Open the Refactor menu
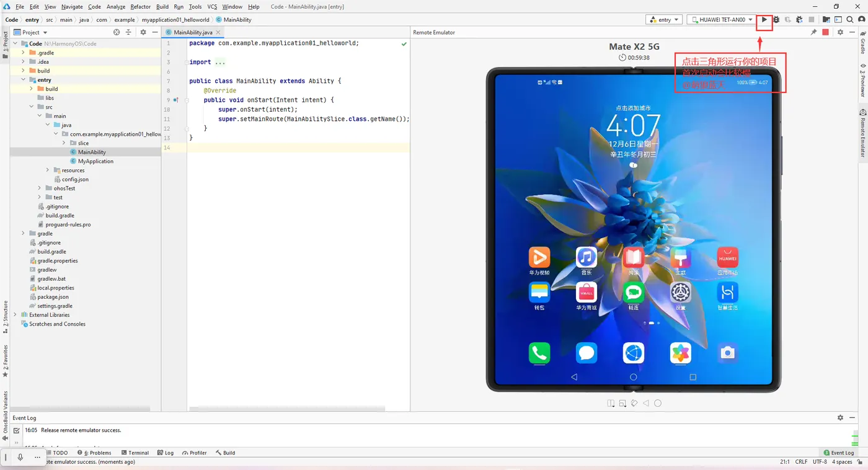This screenshot has height=470, width=868. coord(141,7)
